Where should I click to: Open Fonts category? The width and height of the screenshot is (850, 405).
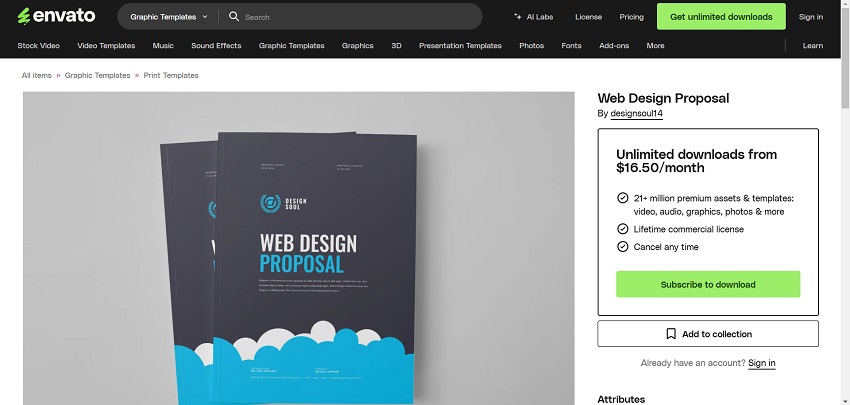571,46
